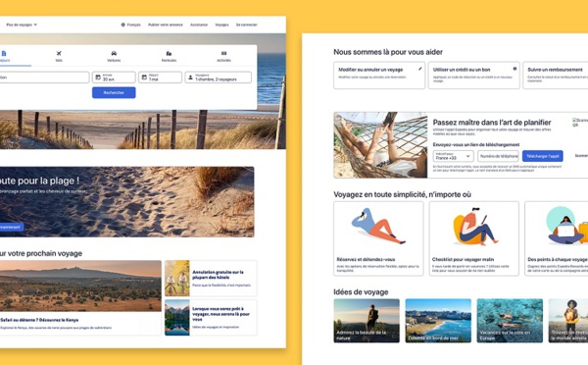Expand the Plus de voyages menu
Image resolution: width=588 pixels, height=365 pixels.
[x=22, y=25]
